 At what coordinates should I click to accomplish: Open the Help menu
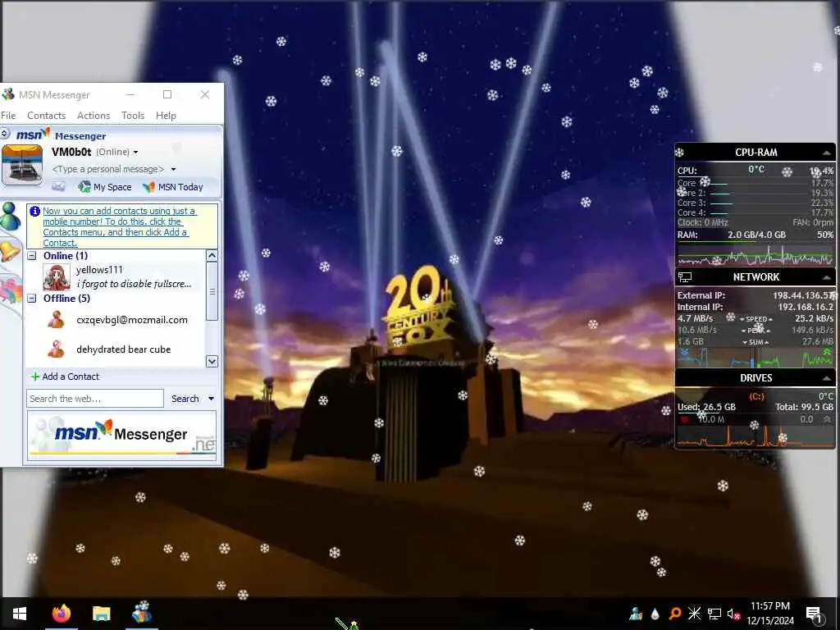pos(166,115)
